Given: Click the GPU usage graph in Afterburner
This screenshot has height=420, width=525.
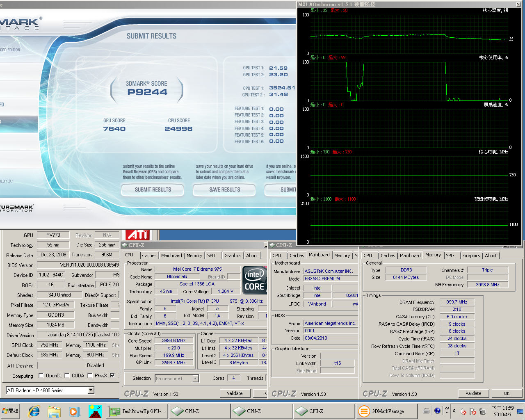Looking at the screenshot, I should pos(409,81).
